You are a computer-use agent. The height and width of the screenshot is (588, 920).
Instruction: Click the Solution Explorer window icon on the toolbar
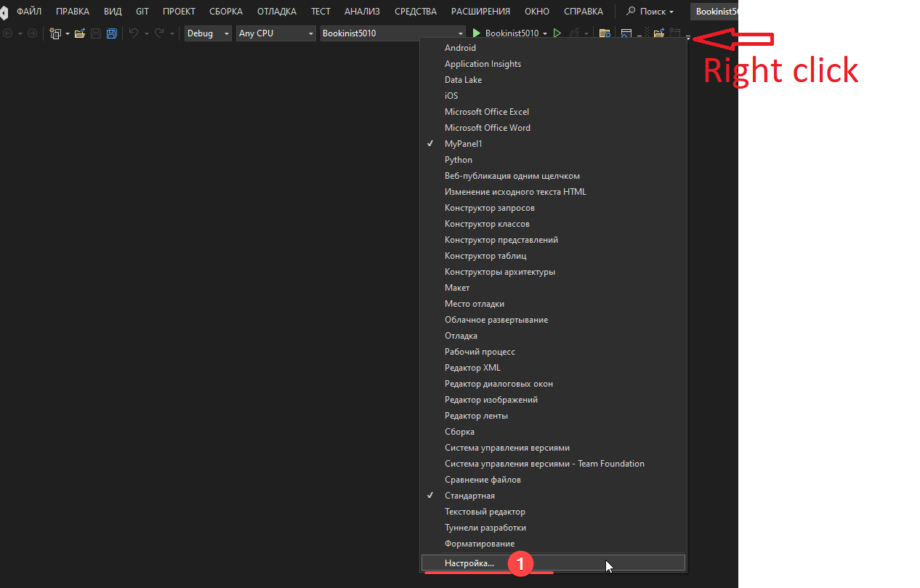tap(625, 33)
